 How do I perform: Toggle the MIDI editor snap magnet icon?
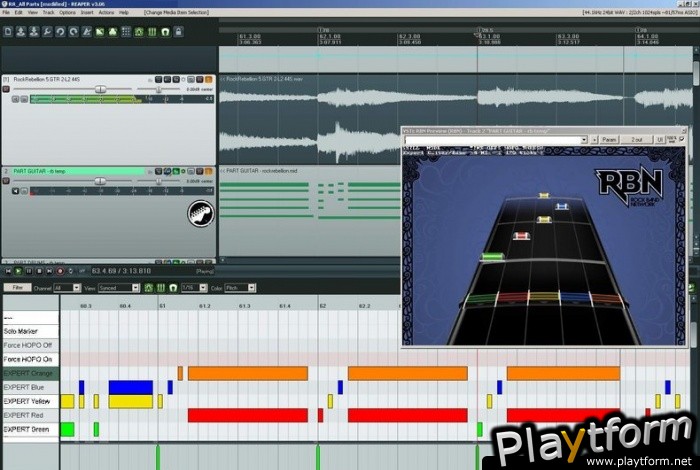(173, 288)
